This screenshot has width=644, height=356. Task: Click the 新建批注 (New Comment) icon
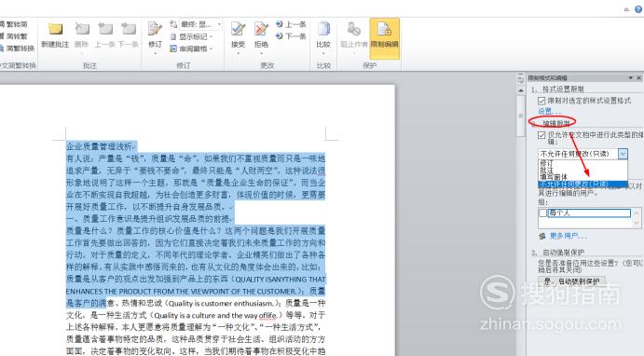(55, 34)
